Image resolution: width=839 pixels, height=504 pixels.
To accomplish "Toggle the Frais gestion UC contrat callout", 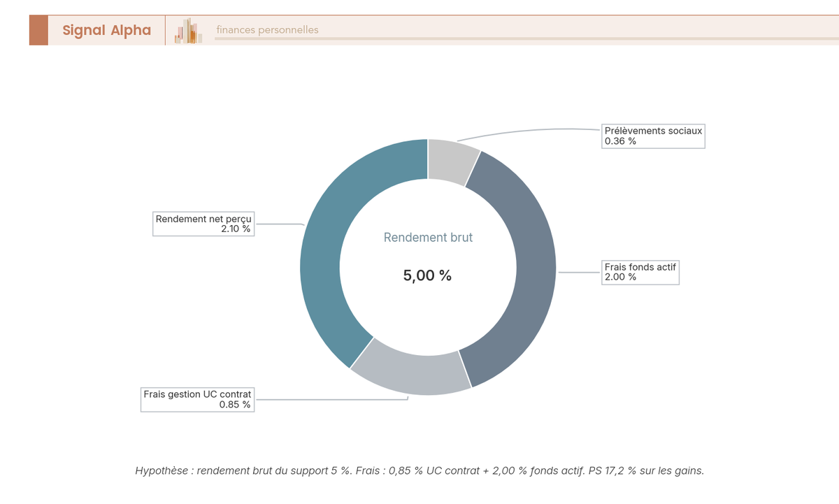I will pos(197,399).
